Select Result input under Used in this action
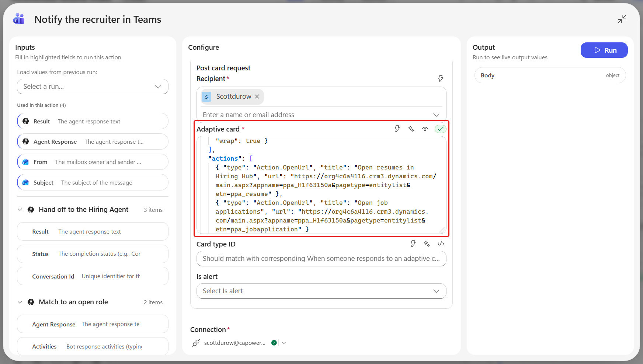Screen dimensions: 643x364 point(93,121)
